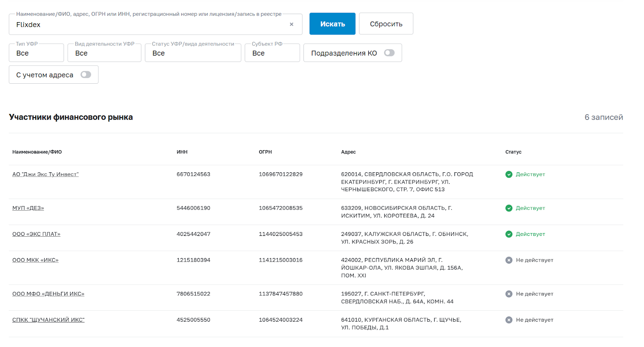The height and width of the screenshot is (347, 644).
Task: Click the grey inactive icon for СПКК ЩУЧАНСКИЙ ИКС
Action: 509,320
